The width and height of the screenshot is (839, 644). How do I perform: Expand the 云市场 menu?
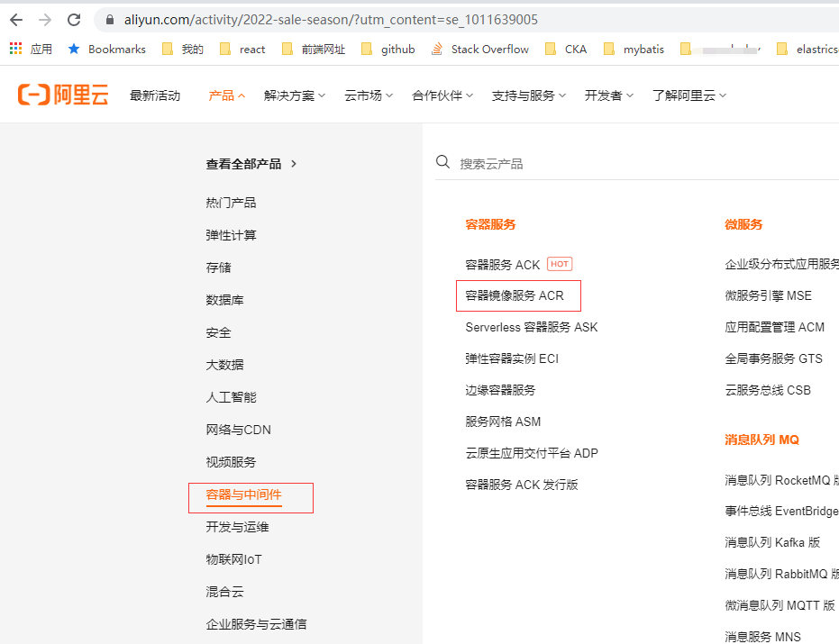coord(369,95)
